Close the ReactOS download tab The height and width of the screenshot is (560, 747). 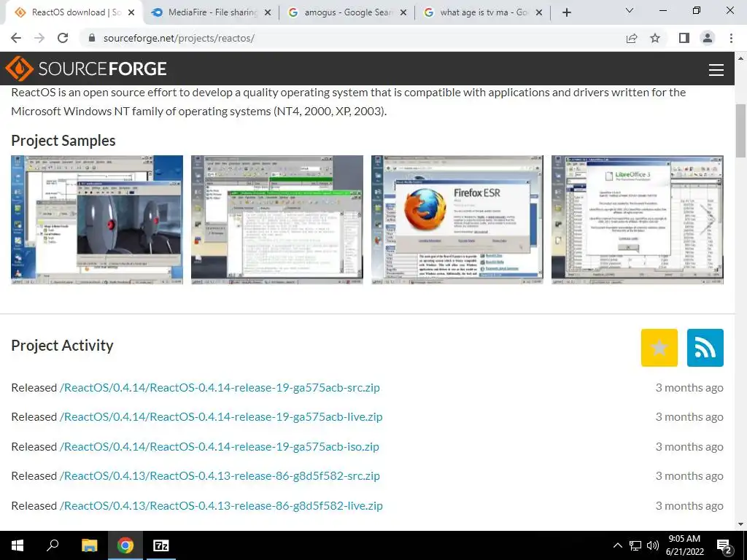[x=132, y=13]
